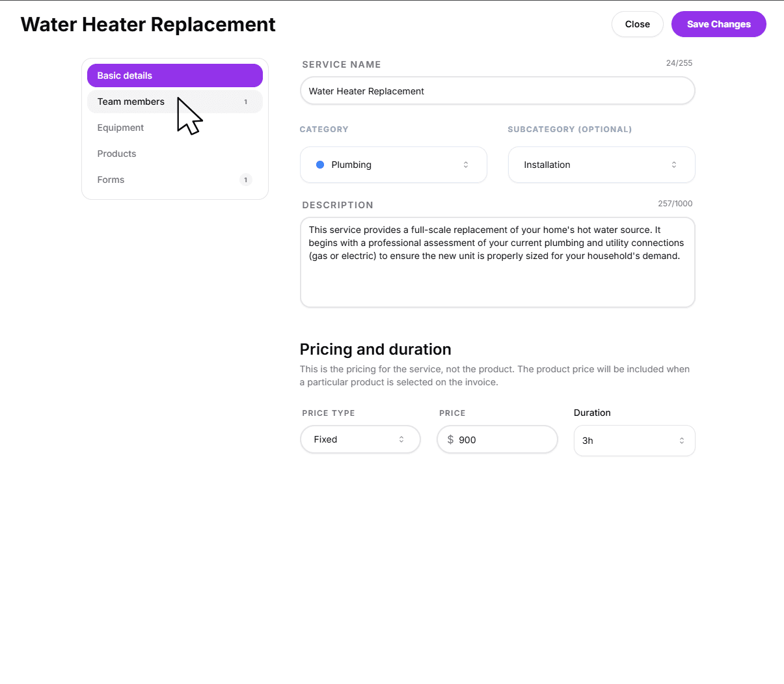Open the Price Type dropdown showing Fixed

[x=360, y=439]
